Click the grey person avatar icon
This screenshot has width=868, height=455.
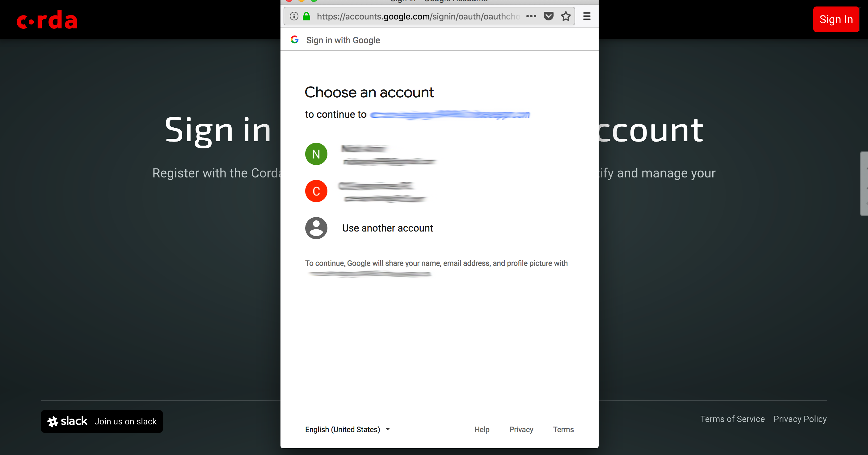pos(316,228)
